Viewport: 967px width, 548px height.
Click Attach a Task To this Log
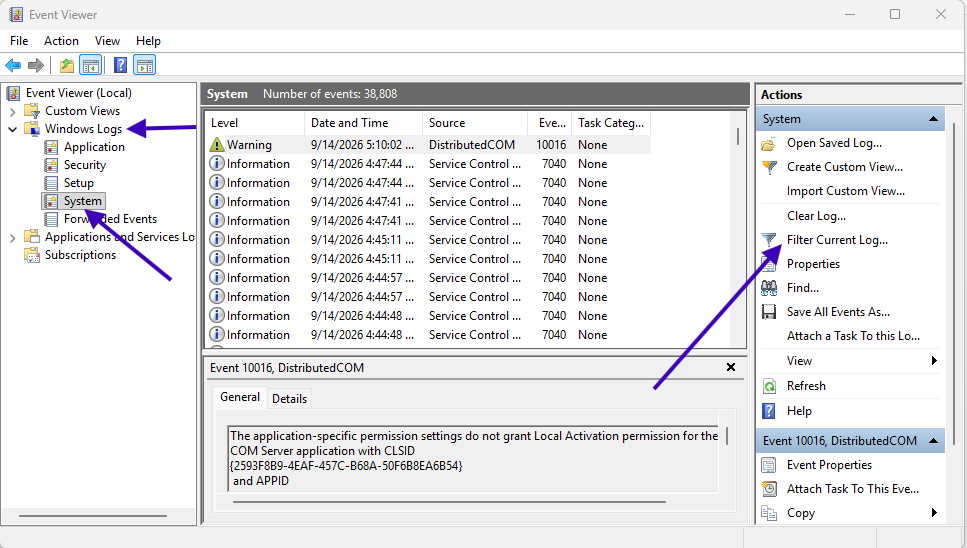853,336
